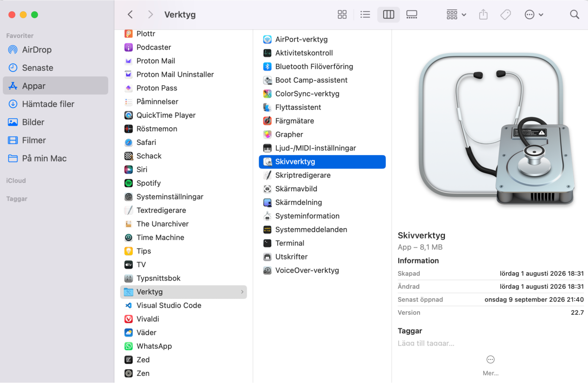Select the WhatsApp app

pos(183,346)
